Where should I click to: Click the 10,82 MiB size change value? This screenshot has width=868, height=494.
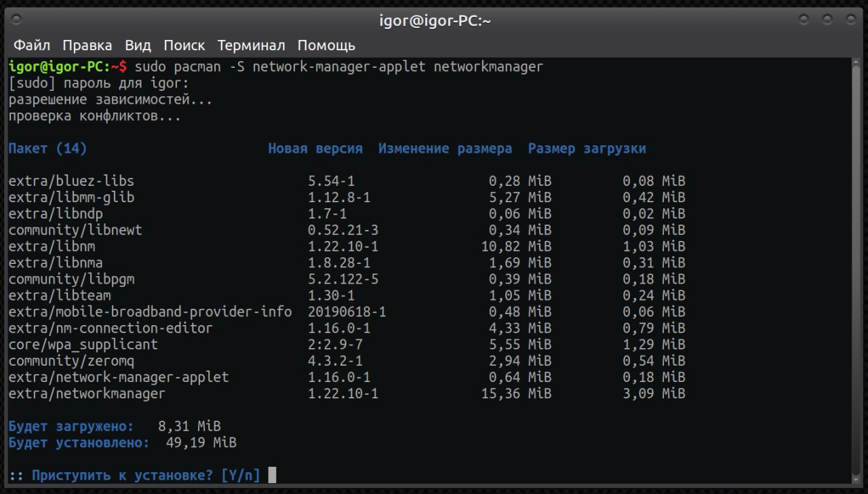[516, 246]
